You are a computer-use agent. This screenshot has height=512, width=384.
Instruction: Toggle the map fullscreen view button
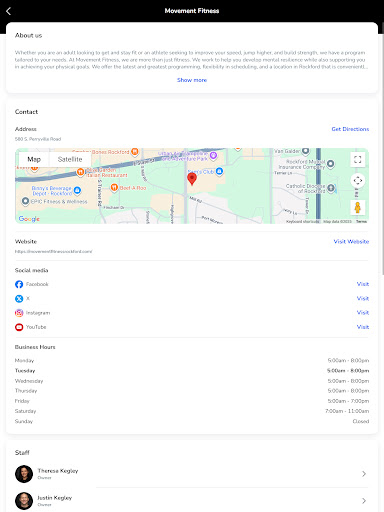[x=358, y=159]
